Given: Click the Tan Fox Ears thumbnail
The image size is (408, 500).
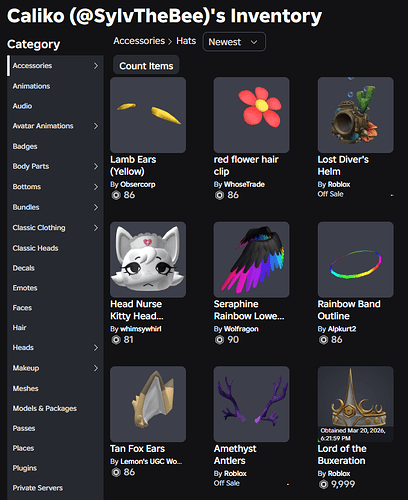Looking at the screenshot, I should coord(148,404).
